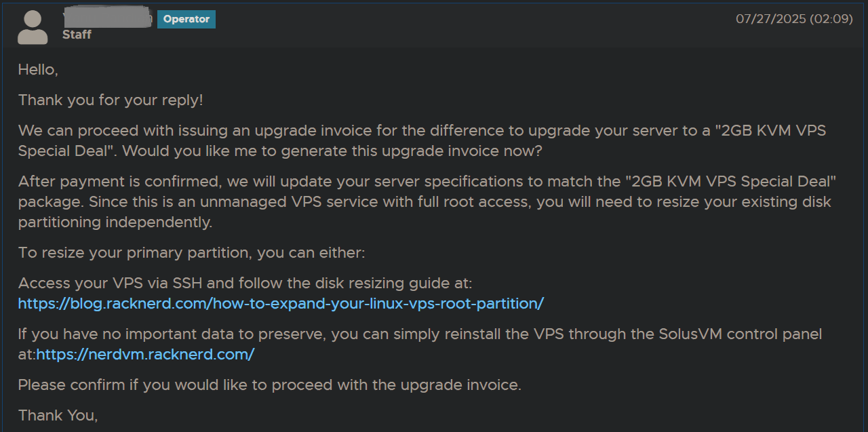Screen dimensions: 868x432
Task: Click the "To resize your primary partition" line
Action: (191, 253)
